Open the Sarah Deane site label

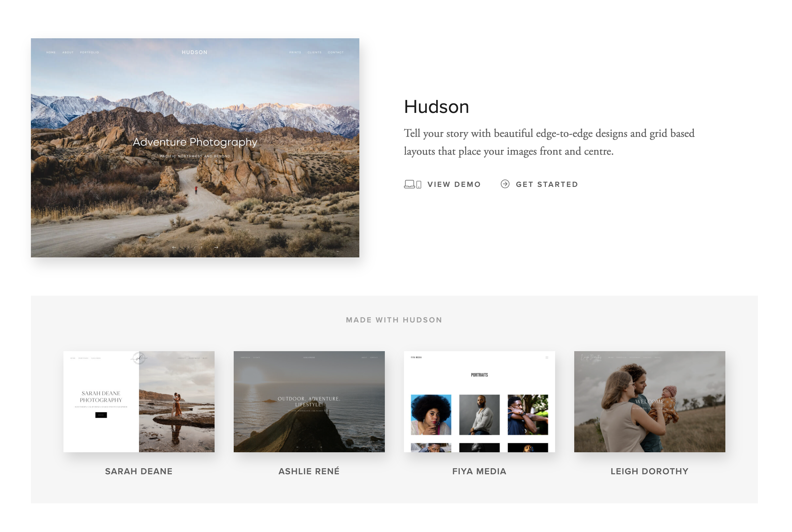point(139,471)
